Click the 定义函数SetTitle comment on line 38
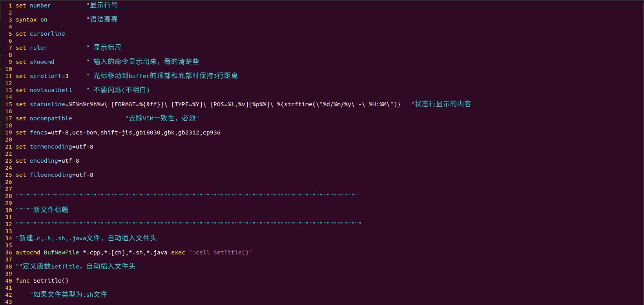Screen dimensions: 644x305 click(75, 266)
